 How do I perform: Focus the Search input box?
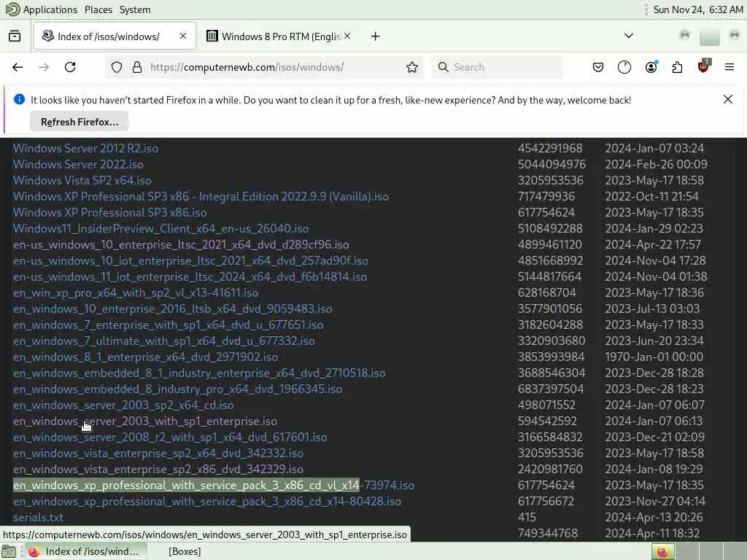coord(497,67)
